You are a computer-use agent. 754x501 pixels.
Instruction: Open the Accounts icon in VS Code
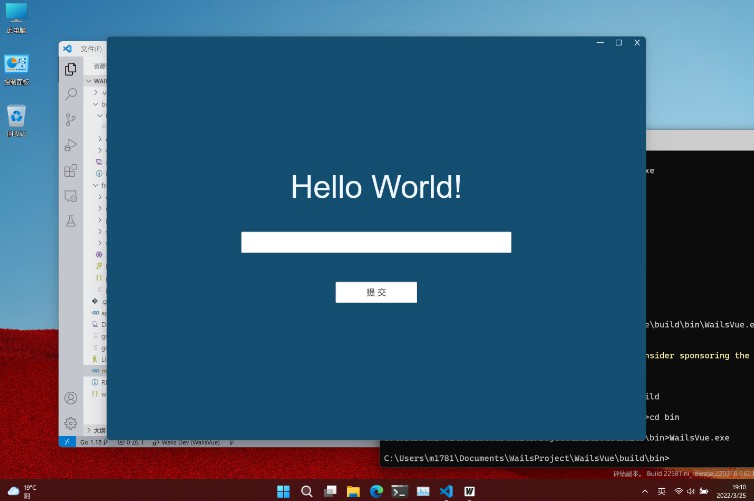(70, 398)
